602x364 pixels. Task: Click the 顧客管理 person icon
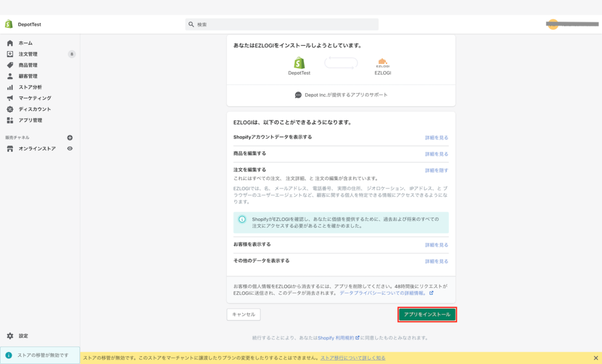(10, 76)
